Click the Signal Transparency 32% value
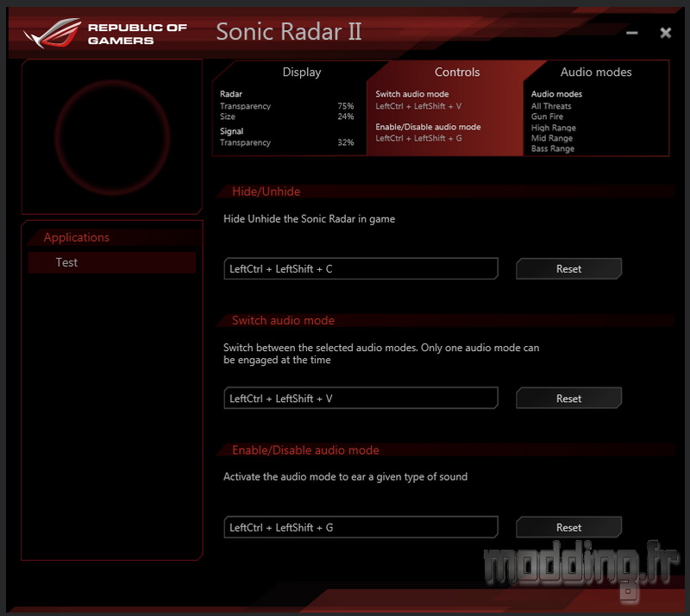Image resolution: width=690 pixels, height=616 pixels. point(346,142)
